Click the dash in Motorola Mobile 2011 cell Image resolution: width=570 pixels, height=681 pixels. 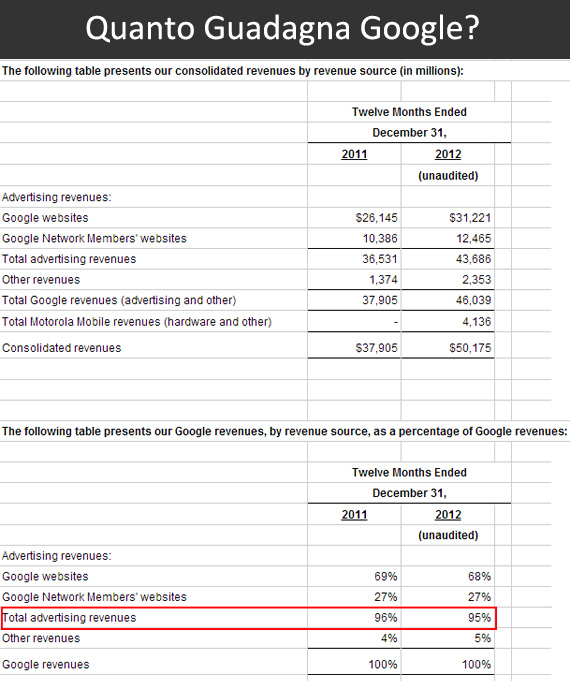[395, 322]
